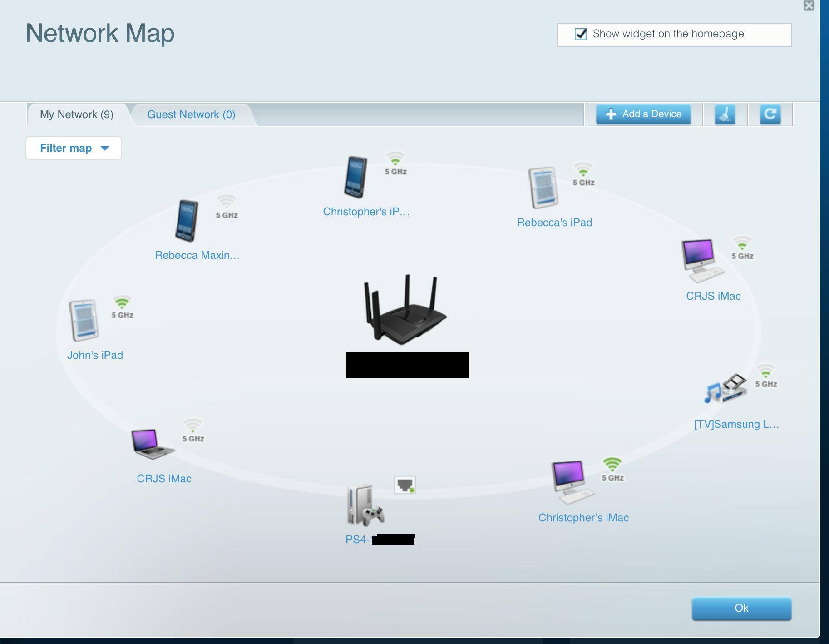Select the PS4 game console icon
The image size is (829, 644).
pyautogui.click(x=365, y=505)
